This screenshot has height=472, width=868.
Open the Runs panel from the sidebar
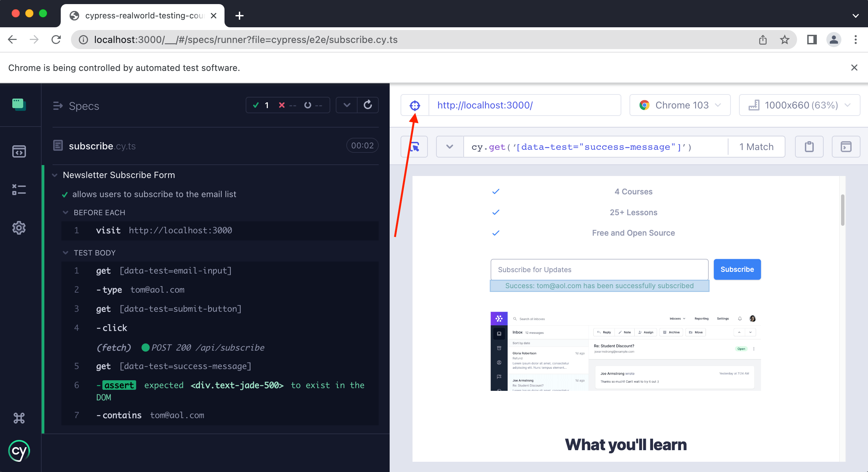click(x=19, y=105)
